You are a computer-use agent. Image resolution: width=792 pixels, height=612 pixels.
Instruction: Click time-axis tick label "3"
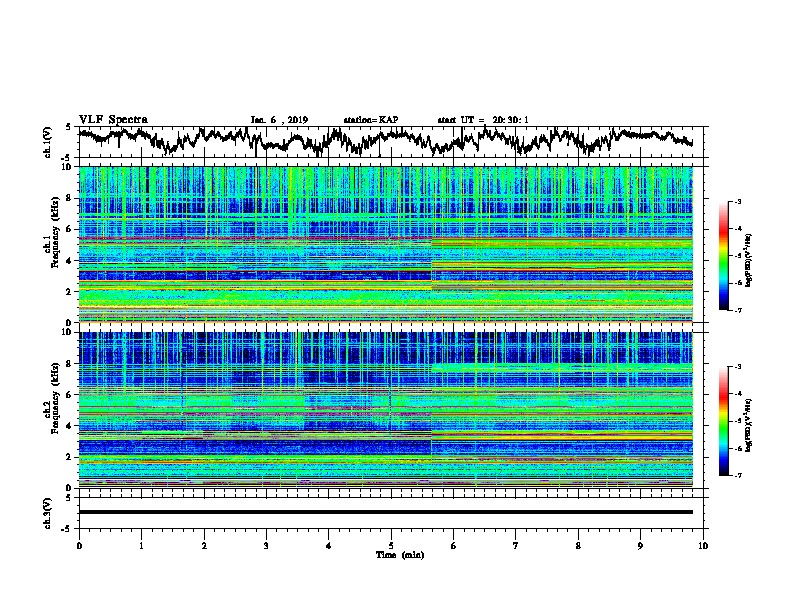(x=266, y=546)
